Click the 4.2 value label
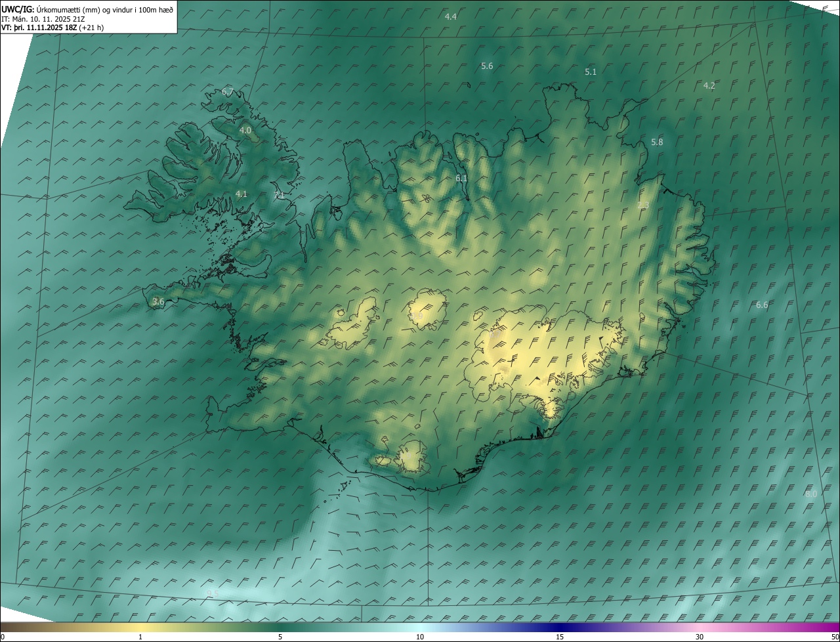The width and height of the screenshot is (840, 642). pos(709,86)
